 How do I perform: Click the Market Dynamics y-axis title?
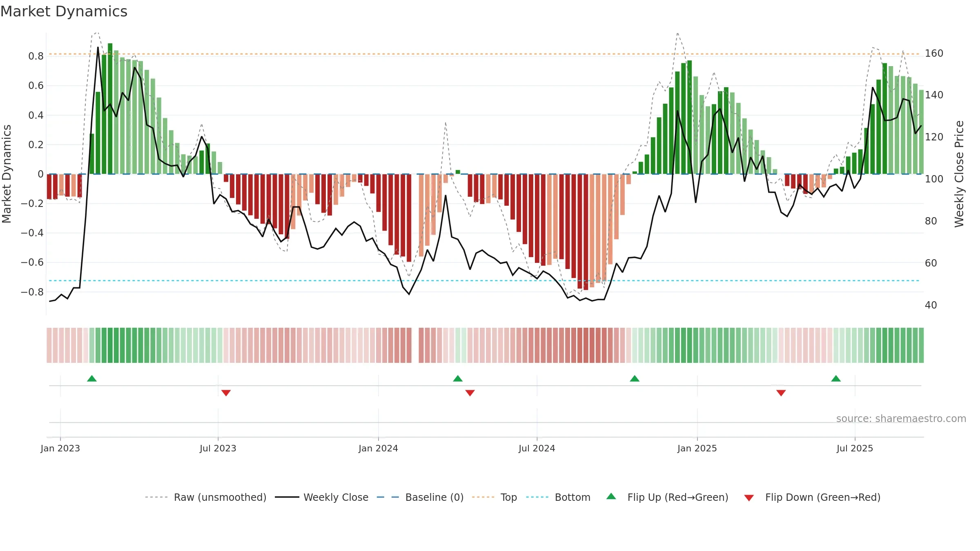pyautogui.click(x=7, y=174)
